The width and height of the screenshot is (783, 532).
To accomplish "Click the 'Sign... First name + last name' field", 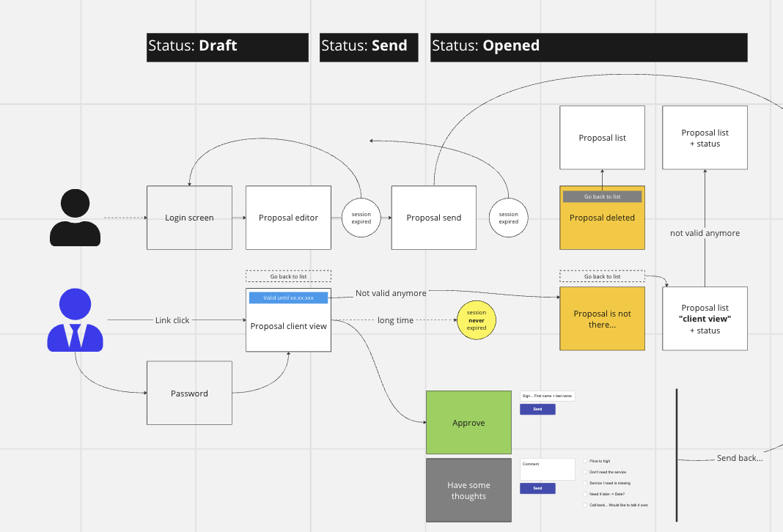I will (547, 396).
